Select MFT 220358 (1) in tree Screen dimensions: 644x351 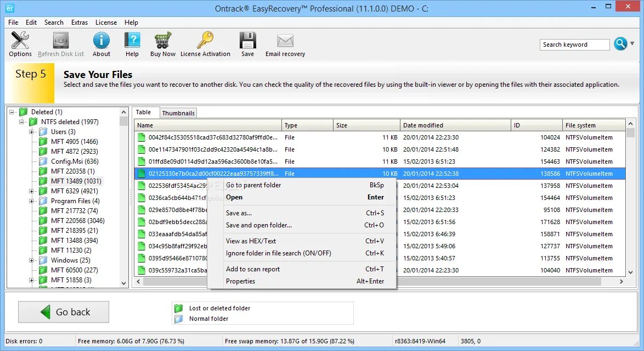[73, 171]
